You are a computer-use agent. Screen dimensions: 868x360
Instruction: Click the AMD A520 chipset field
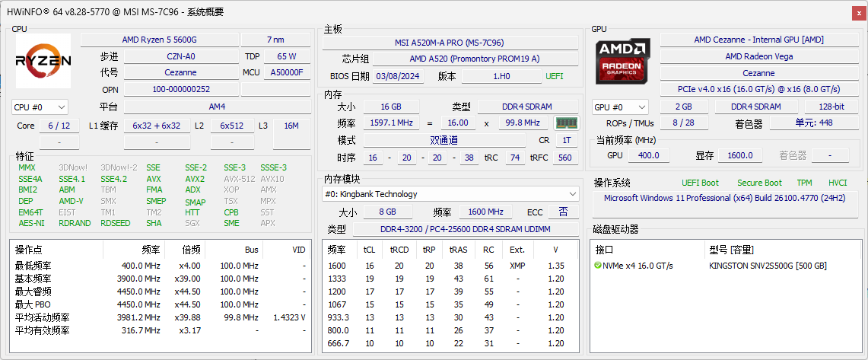point(475,59)
